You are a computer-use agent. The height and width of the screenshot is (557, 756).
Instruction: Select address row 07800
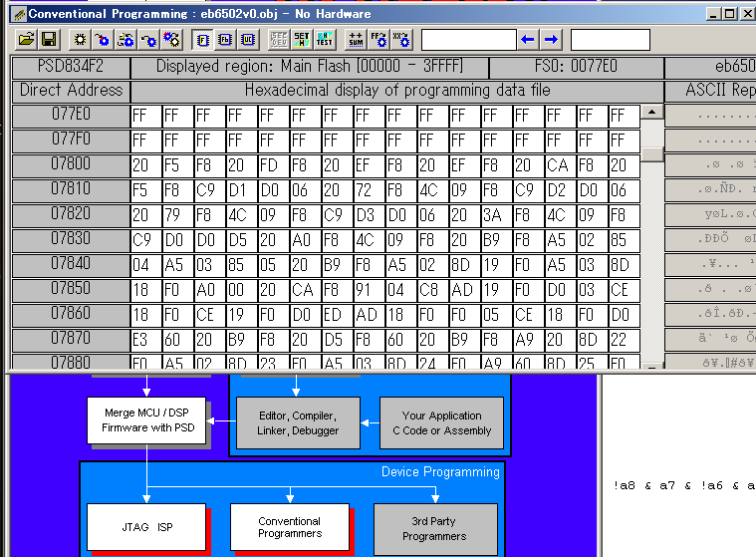71,165
